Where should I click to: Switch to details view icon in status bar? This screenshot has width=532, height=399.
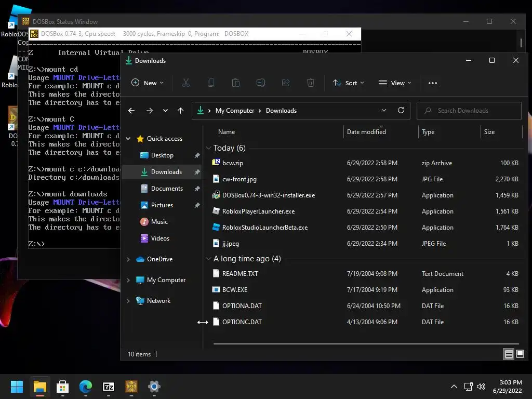509,354
